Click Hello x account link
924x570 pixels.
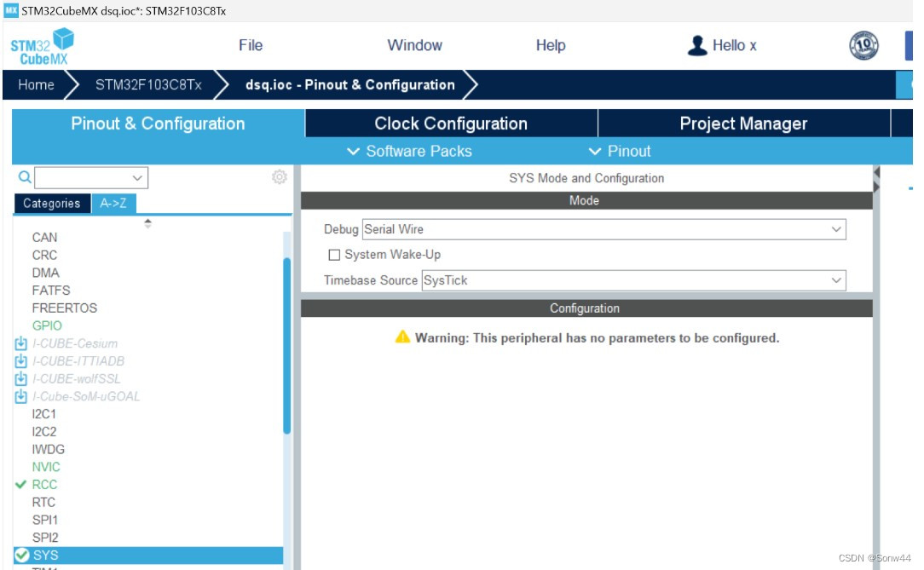coord(734,45)
